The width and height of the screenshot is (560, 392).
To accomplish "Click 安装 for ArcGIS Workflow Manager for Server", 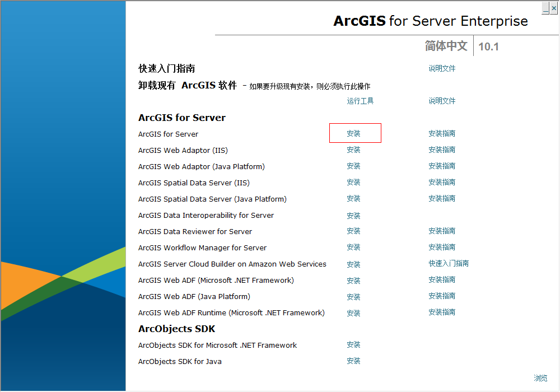I will click(353, 248).
